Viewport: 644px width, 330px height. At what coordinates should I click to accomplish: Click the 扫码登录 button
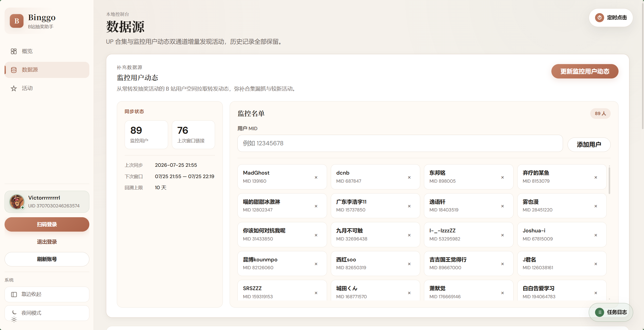click(47, 224)
